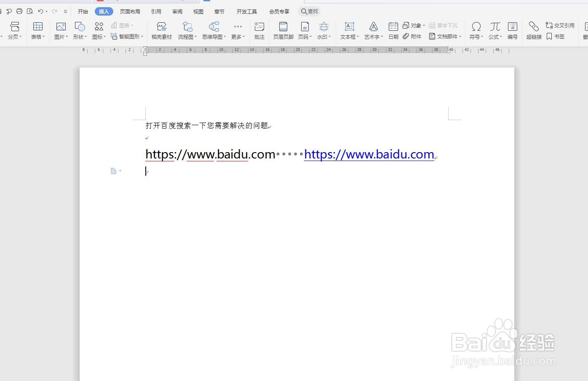Click the WordArt (艺术字) icon
Screen dimensions: 588x381
(x=374, y=27)
